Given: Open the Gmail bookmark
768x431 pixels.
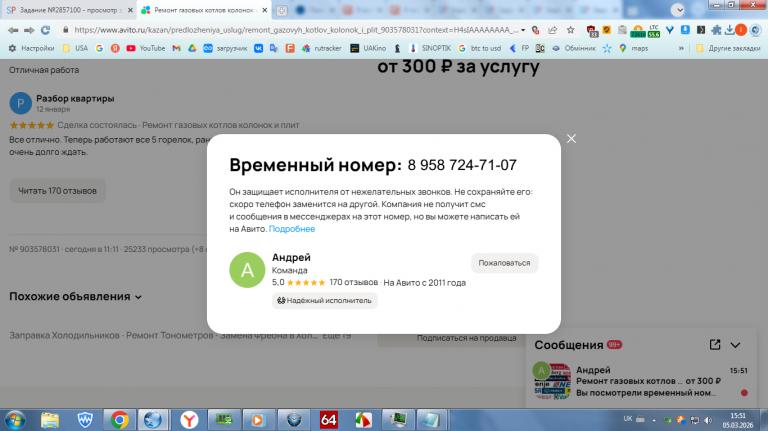Looking at the screenshot, I should pos(176,48).
